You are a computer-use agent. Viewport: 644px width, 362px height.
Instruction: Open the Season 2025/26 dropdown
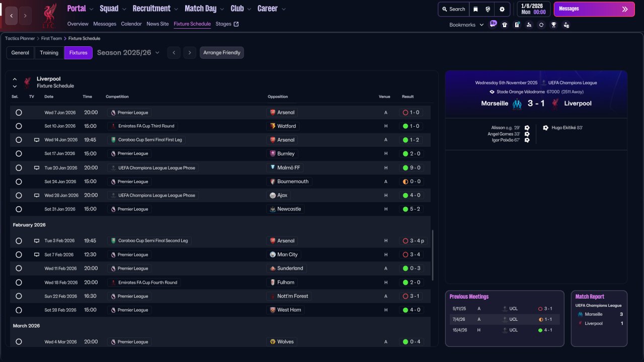[128, 53]
